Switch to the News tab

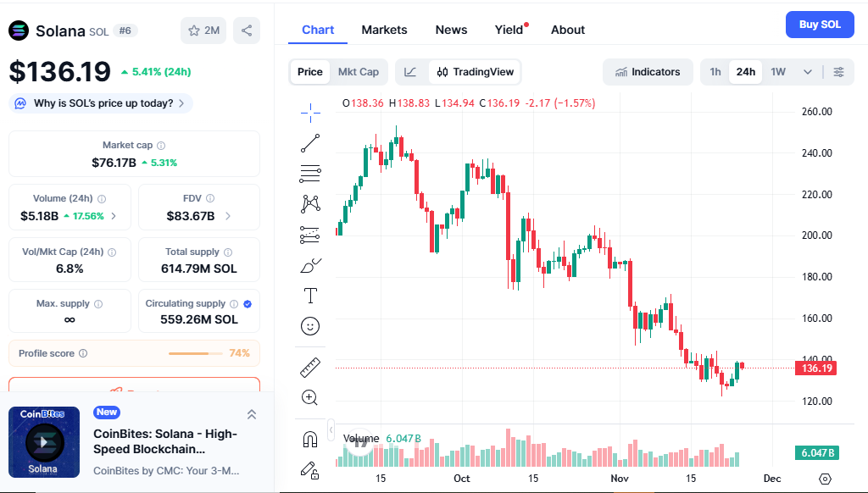(451, 30)
